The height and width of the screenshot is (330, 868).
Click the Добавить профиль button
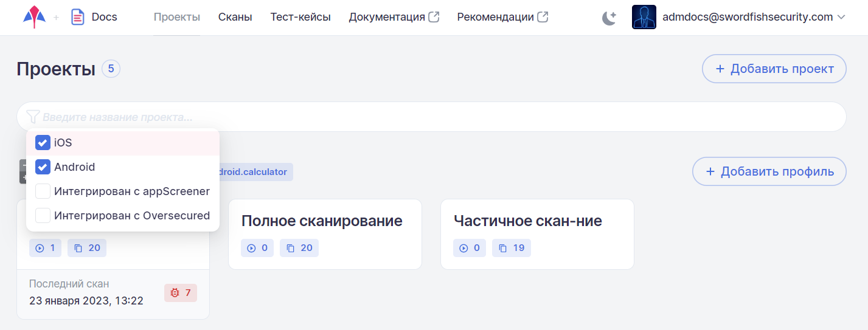click(769, 171)
